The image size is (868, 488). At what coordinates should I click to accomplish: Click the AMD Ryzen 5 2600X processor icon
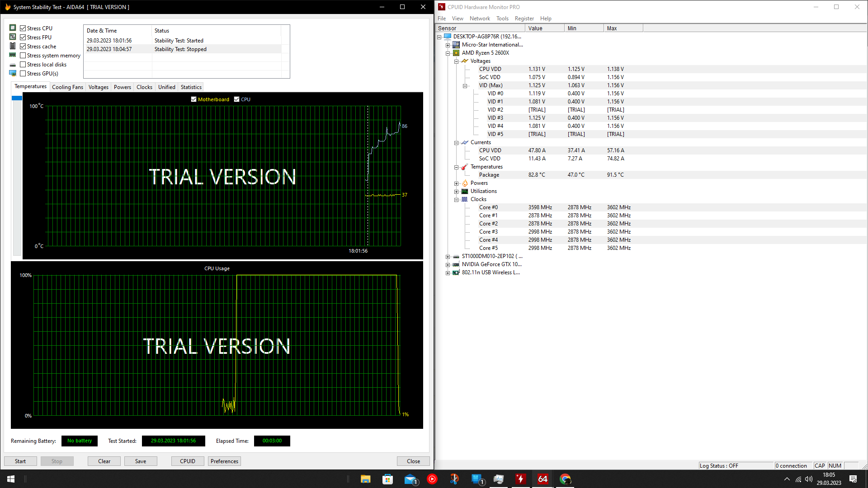click(x=456, y=53)
